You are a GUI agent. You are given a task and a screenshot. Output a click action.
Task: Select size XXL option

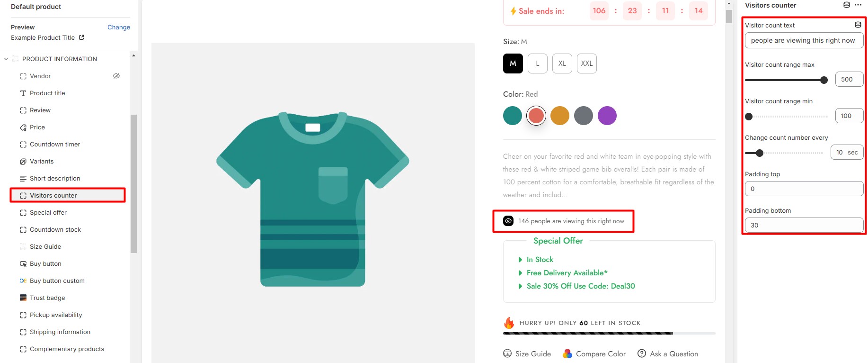[587, 64]
